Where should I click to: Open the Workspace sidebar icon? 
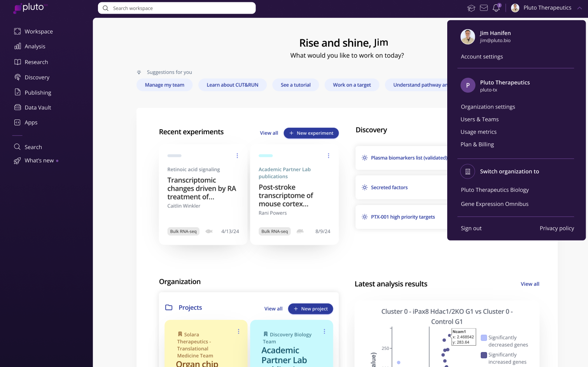coord(17,32)
